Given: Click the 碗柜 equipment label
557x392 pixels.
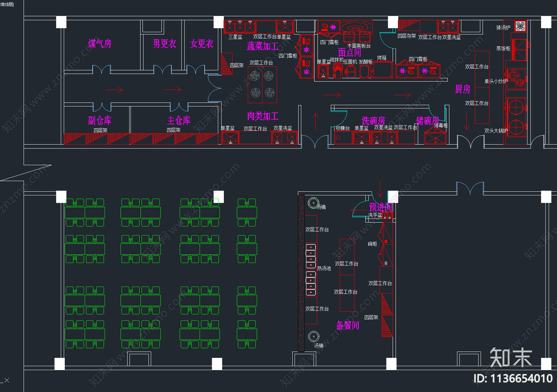Looking at the screenshot, I should coord(372,244).
